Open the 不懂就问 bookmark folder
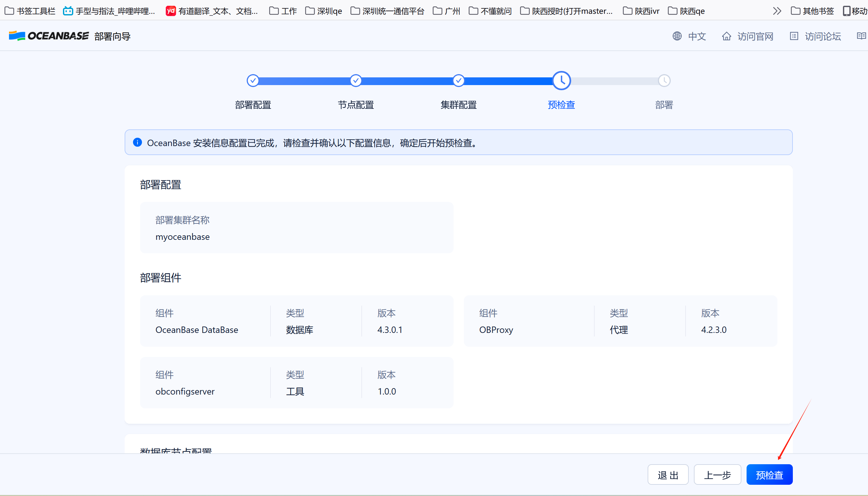 pyautogui.click(x=490, y=11)
